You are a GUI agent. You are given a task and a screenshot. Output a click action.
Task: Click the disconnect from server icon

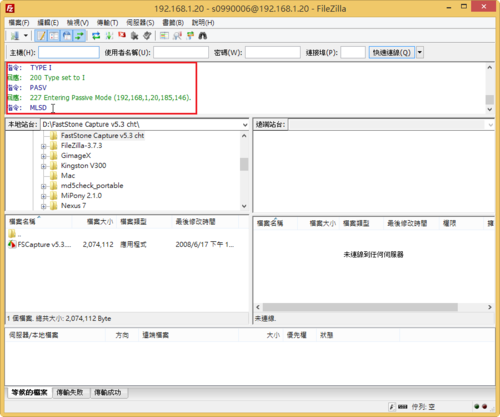coord(135,36)
